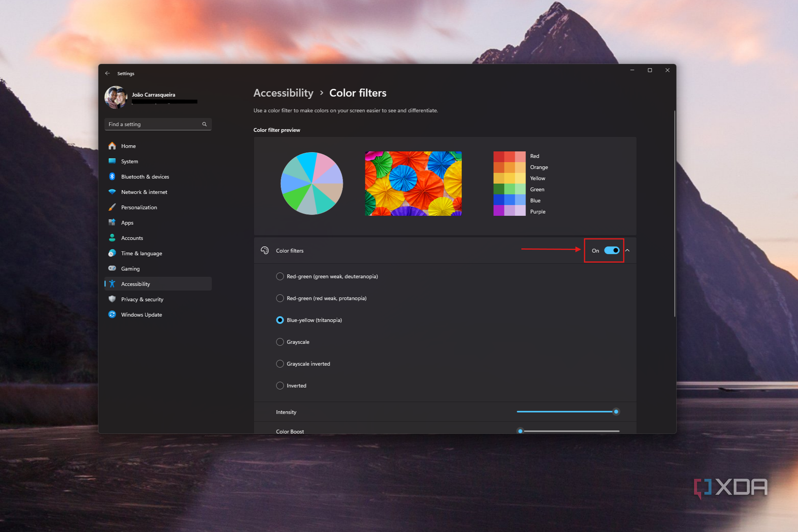Screen dimensions: 798x532
Task: Click the user profile avatar picture
Action: (116, 97)
